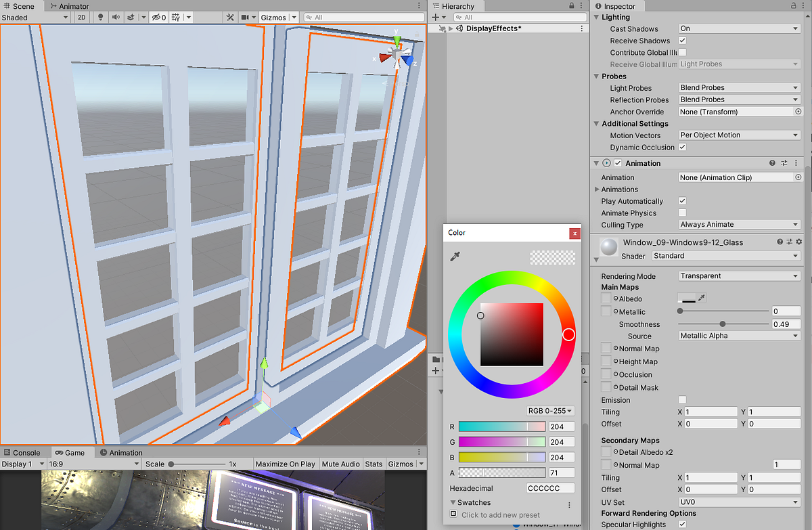Open the camera icon in Game view toolbar
Screen dimensions: 812x530
[x=58, y=452]
